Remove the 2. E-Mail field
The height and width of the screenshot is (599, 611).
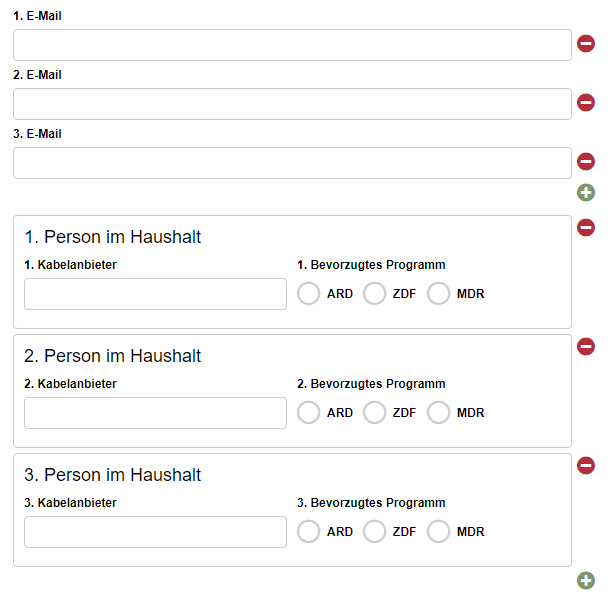pyautogui.click(x=586, y=102)
